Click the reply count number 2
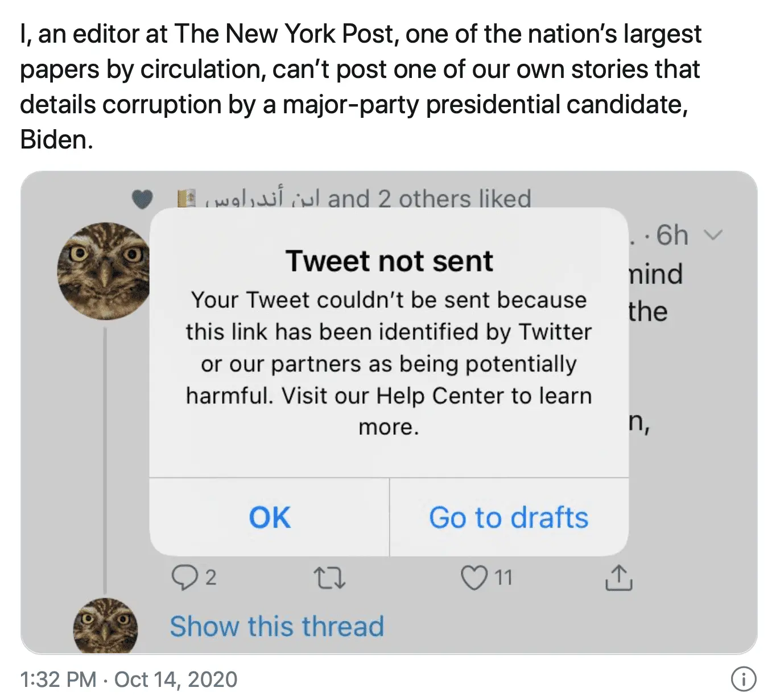The width and height of the screenshot is (776, 700). (x=210, y=578)
